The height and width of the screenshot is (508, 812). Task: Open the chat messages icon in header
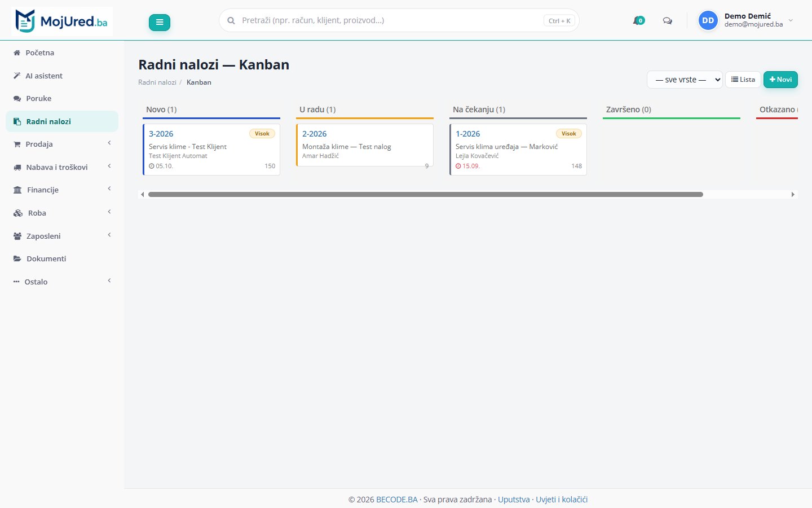[x=668, y=20]
